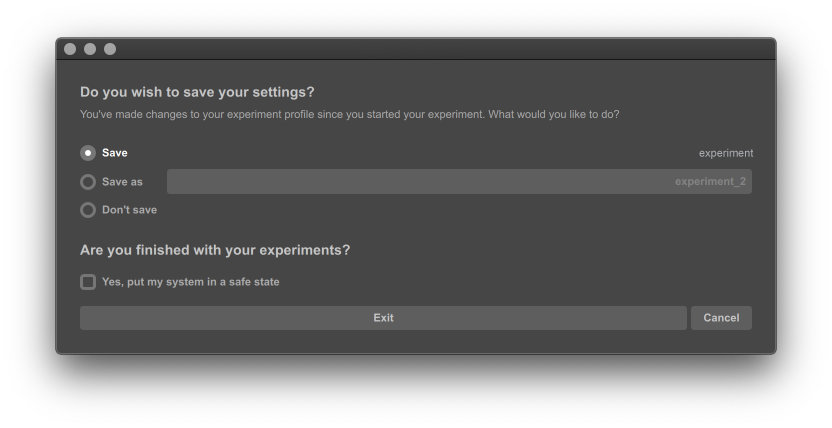Image resolution: width=832 pixels, height=428 pixels.
Task: Click the description text about experiment profile changes
Action: point(349,114)
